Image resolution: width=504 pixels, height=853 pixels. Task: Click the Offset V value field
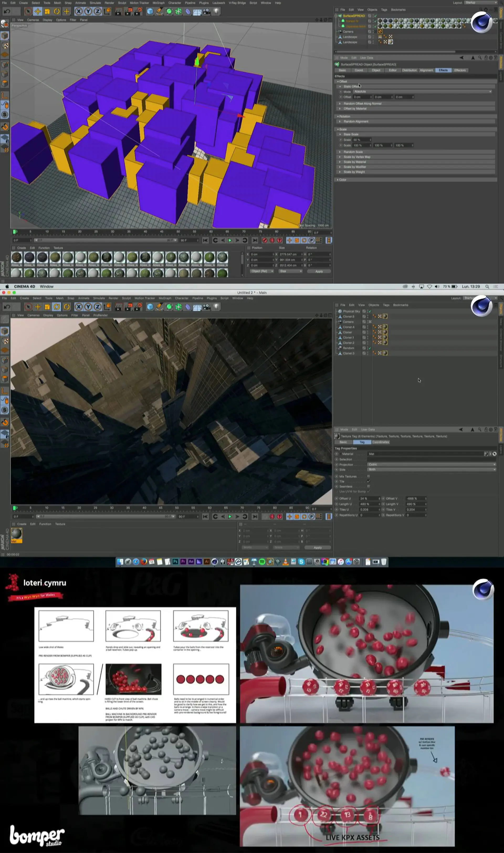coord(416,498)
